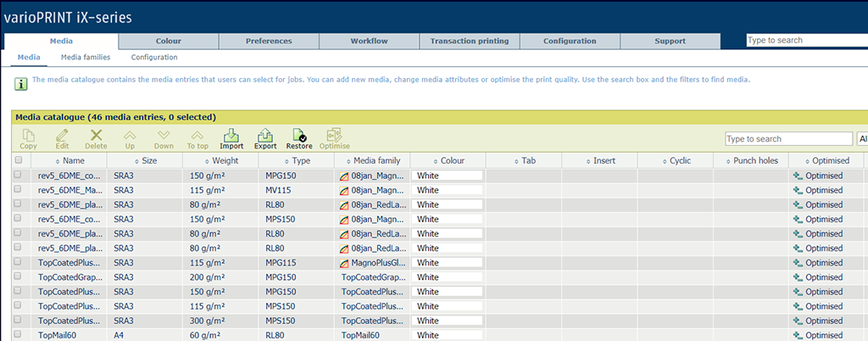Click the MagnoPlusGl... media family cell
Viewport: 868px width, 341px height.
pos(377,262)
